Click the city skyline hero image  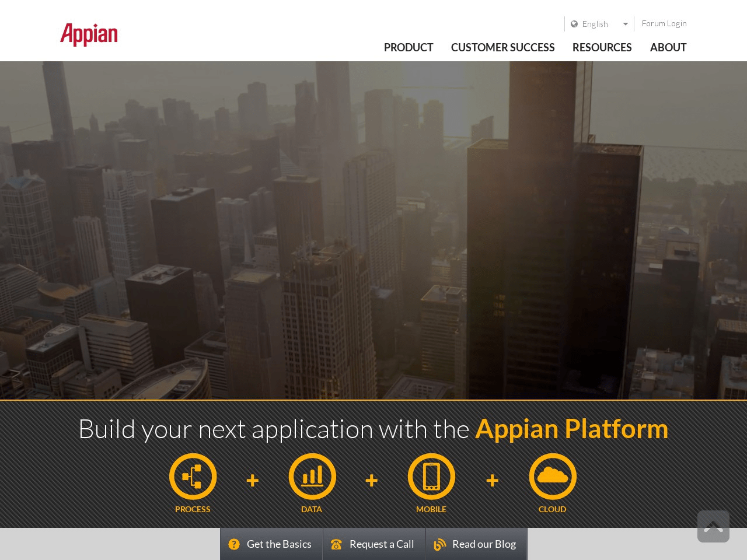373,230
